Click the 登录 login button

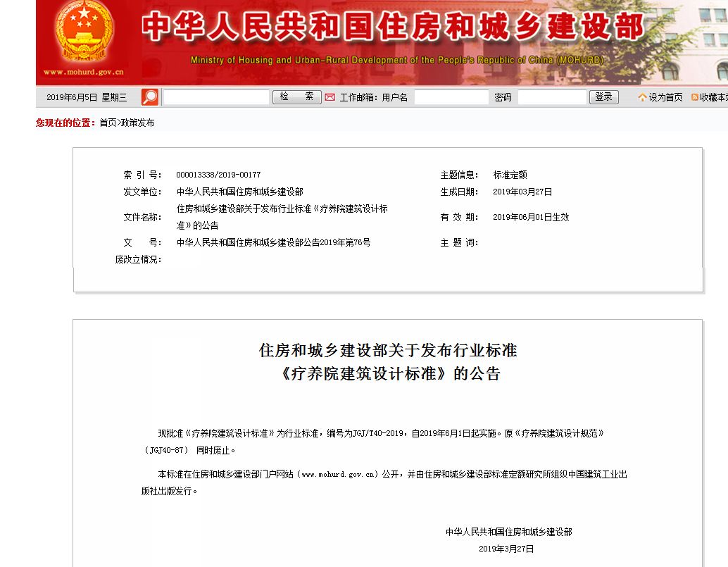point(603,96)
